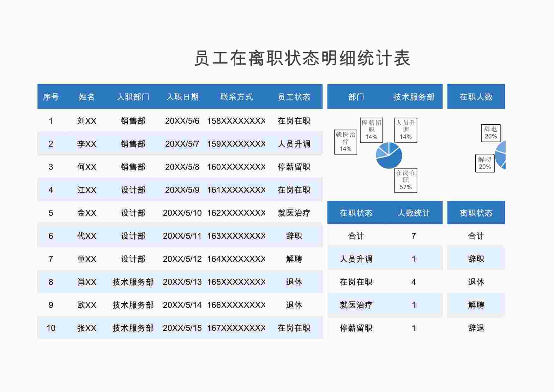Click the 离职状态 summary header
This screenshot has height=392, width=554.
476,213
